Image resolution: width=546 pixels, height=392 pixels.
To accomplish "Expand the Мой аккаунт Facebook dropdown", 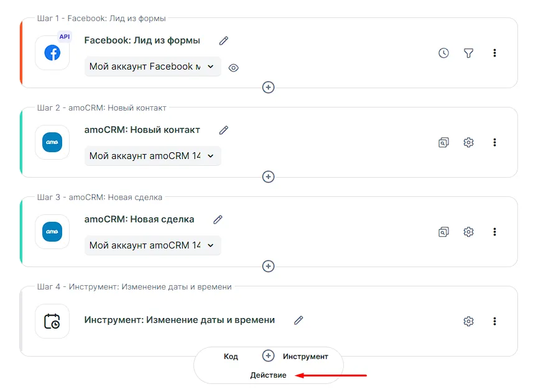I will [x=152, y=66].
